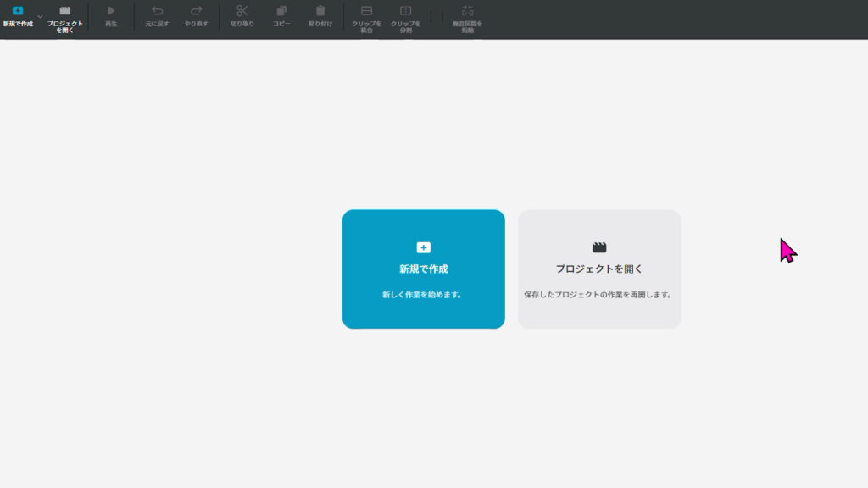Viewport: 868px width, 488px height.
Task: Click the 貼り付け clipboard icon
Action: point(320,11)
